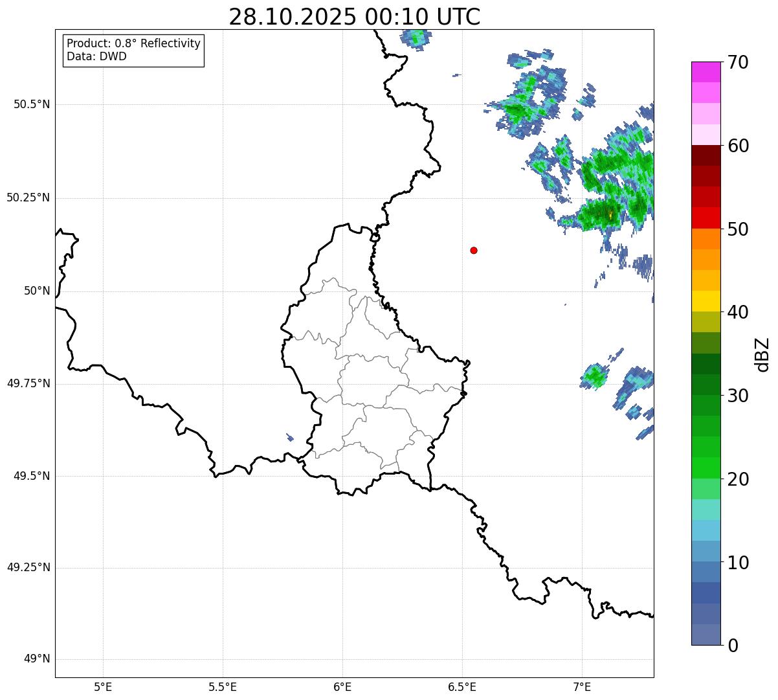Click the 49°N latitude label

pyautogui.click(x=37, y=659)
